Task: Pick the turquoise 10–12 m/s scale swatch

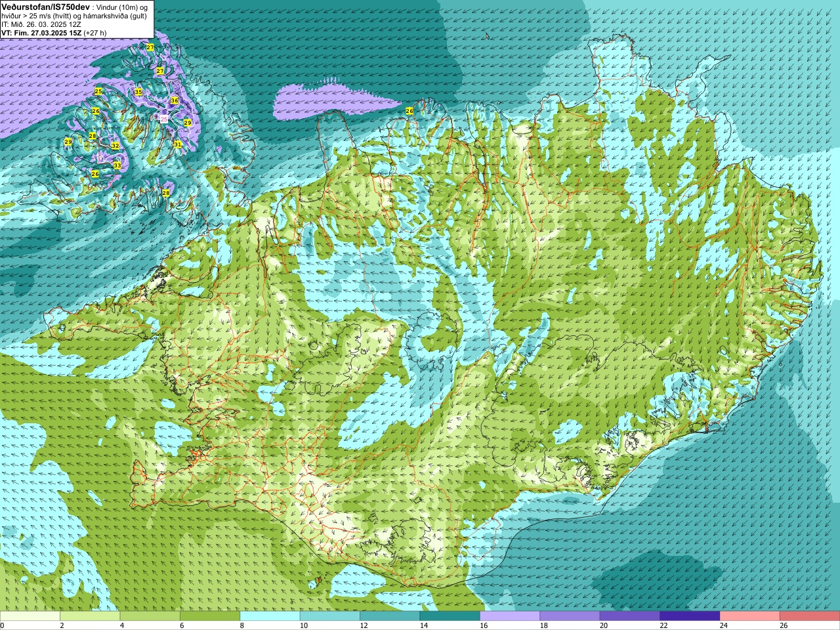Action: tap(330, 616)
